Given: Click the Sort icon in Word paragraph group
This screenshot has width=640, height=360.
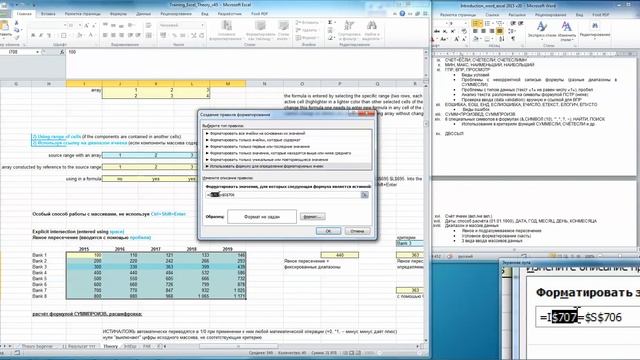Looking at the screenshot, I should coord(502,39).
